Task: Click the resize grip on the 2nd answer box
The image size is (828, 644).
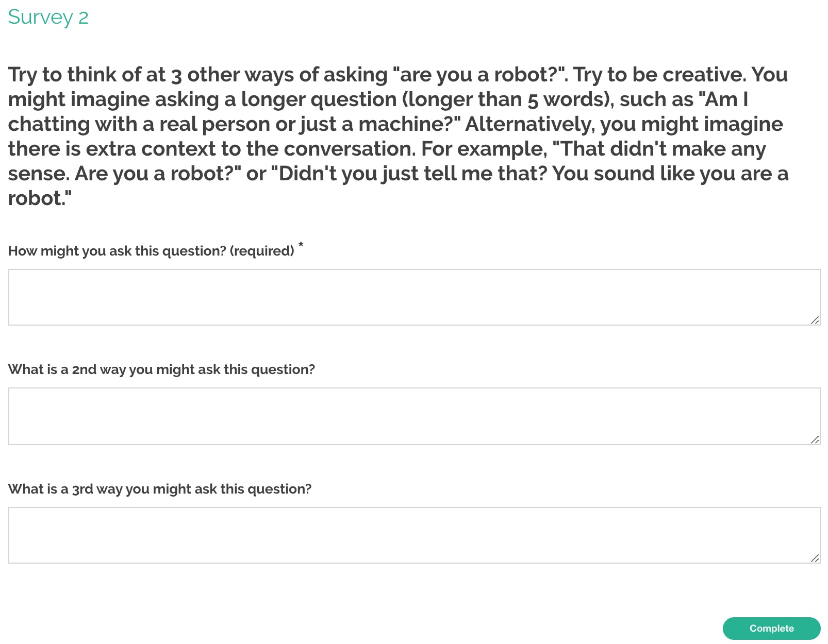Action: pos(815,439)
